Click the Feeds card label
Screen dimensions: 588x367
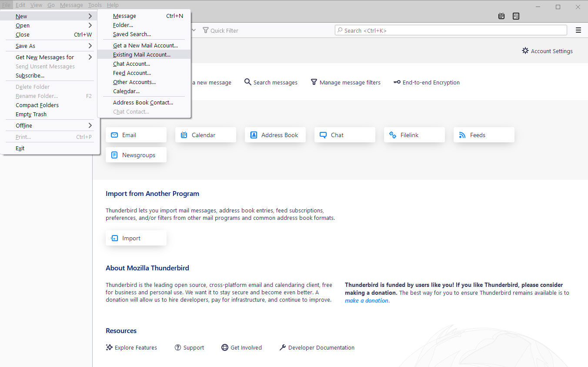point(478,135)
